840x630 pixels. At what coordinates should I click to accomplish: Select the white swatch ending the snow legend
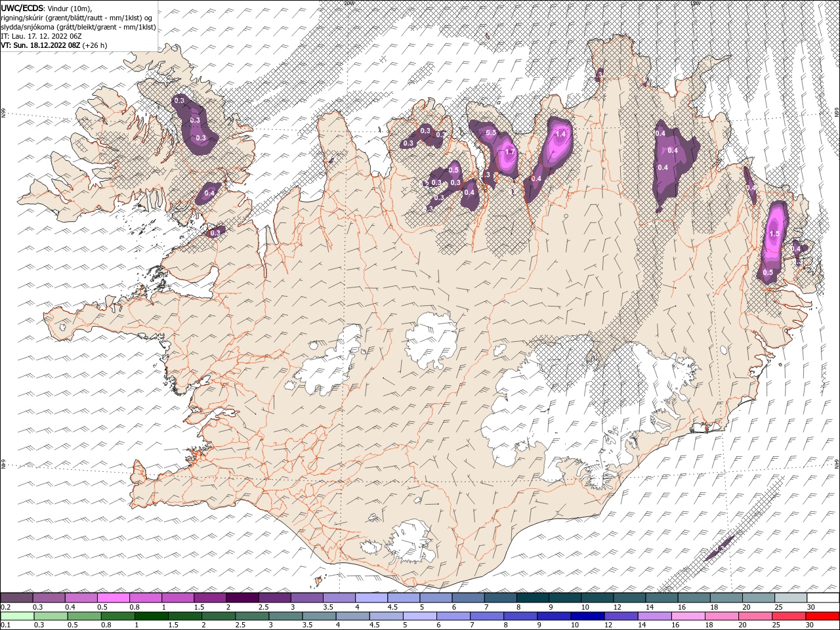(822, 597)
